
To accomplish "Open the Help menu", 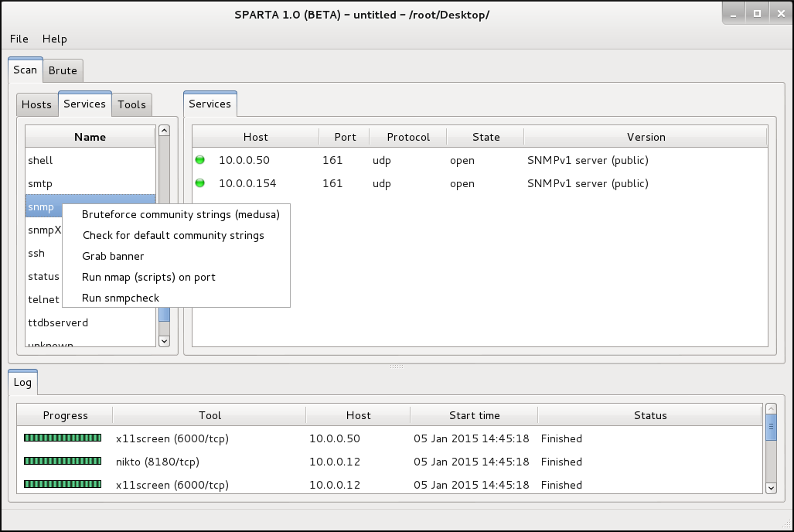I will [54, 39].
